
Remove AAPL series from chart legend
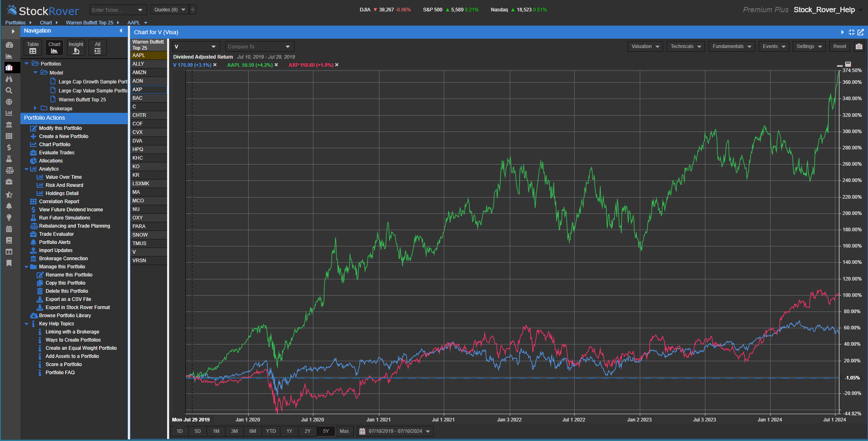276,65
